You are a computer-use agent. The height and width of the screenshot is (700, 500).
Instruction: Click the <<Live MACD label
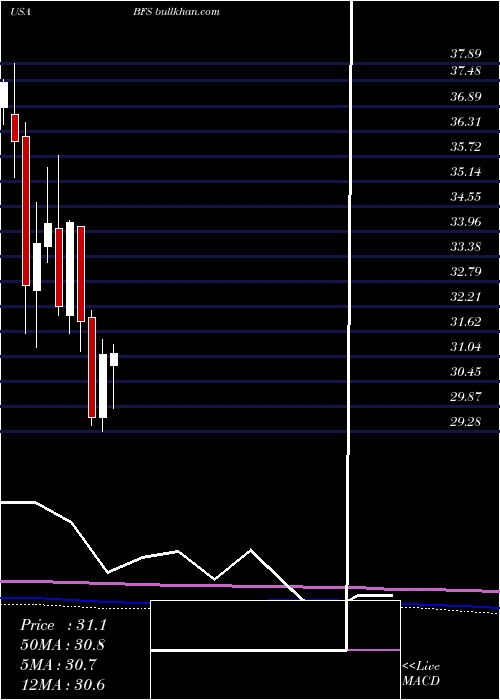tap(421, 673)
